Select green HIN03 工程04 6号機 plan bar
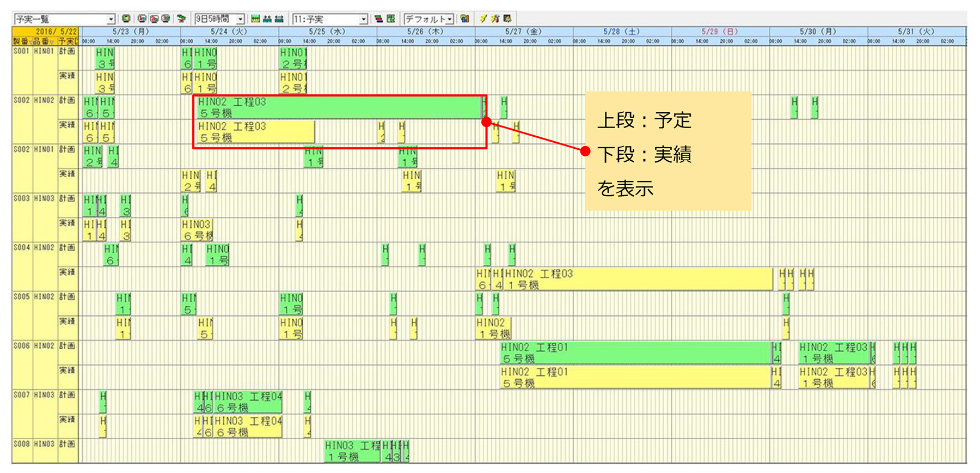The image size is (980, 473). pos(248,402)
